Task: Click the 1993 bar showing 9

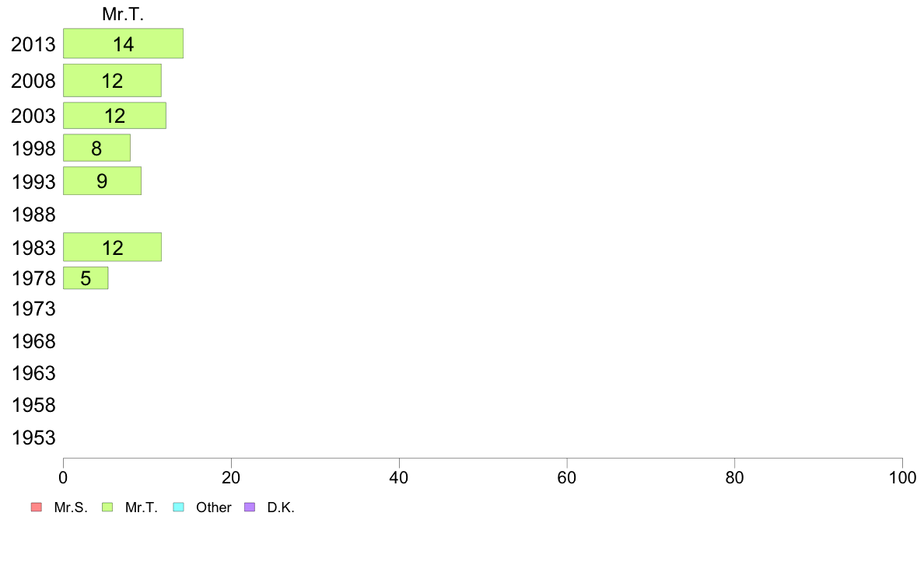Action: [x=102, y=181]
